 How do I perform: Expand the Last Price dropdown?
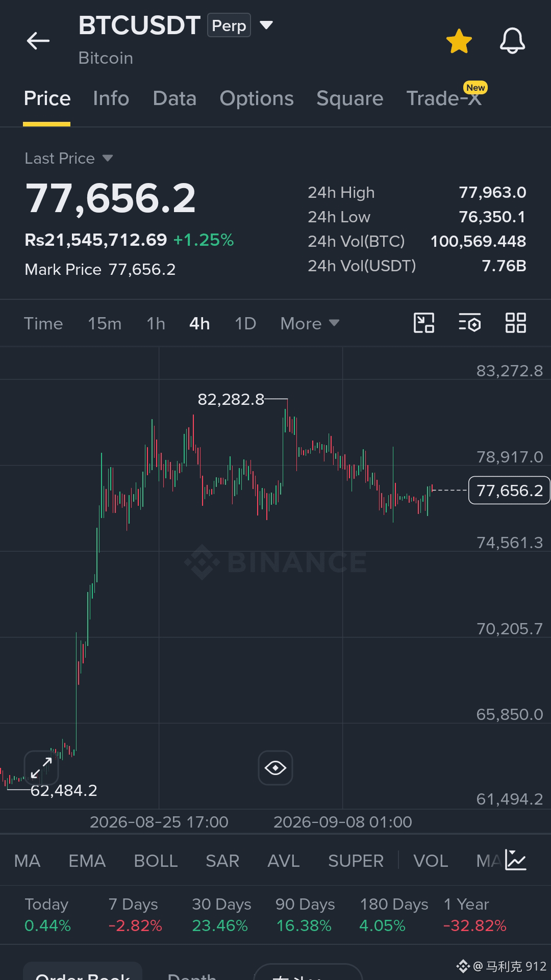(107, 158)
